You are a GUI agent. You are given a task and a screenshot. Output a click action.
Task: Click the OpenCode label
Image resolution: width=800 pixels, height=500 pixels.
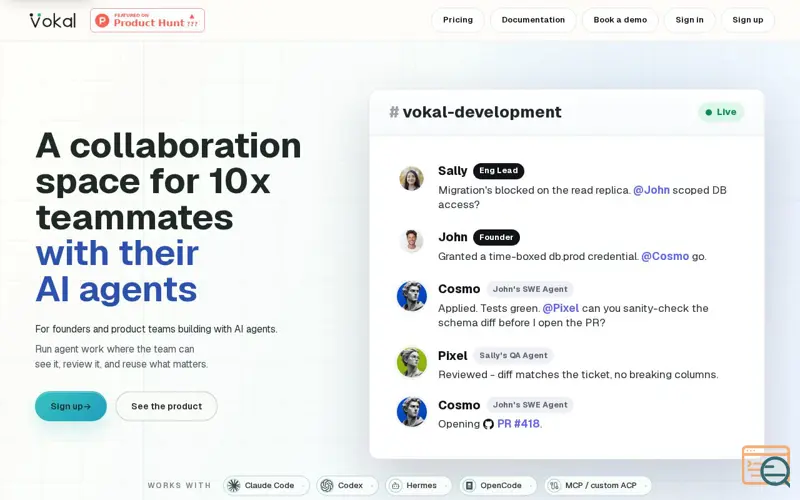[501, 485]
